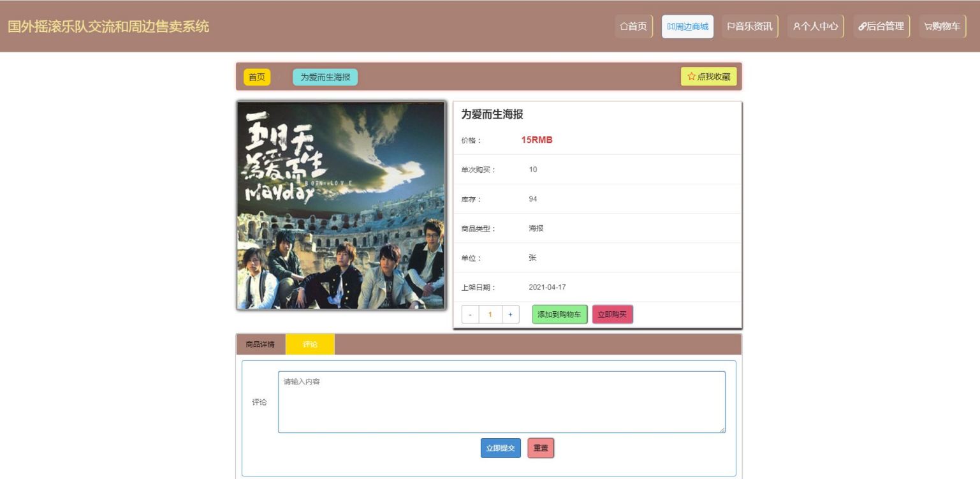Switch to the 商品详情 tab

tap(260, 344)
